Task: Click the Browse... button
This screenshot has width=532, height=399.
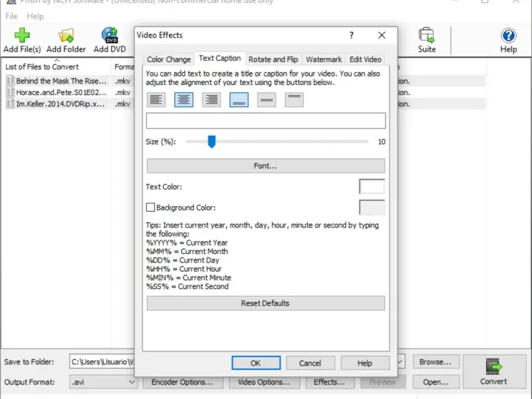Action: (x=436, y=362)
